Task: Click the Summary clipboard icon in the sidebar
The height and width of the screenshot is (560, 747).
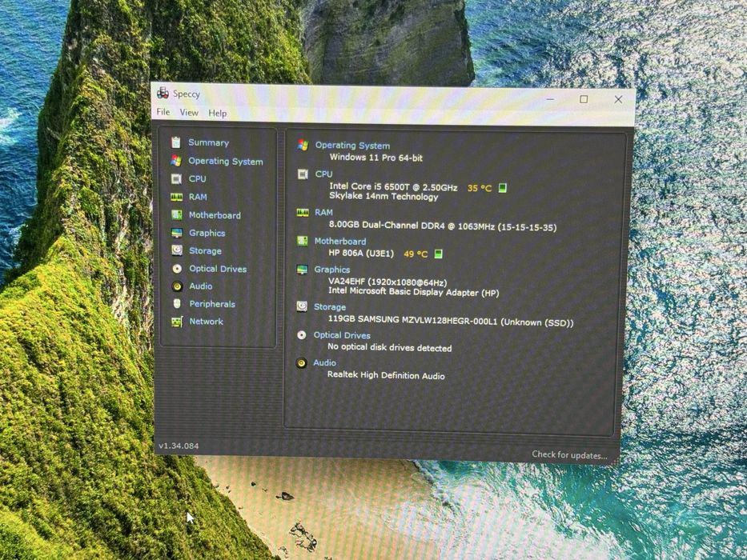Action: [x=176, y=142]
